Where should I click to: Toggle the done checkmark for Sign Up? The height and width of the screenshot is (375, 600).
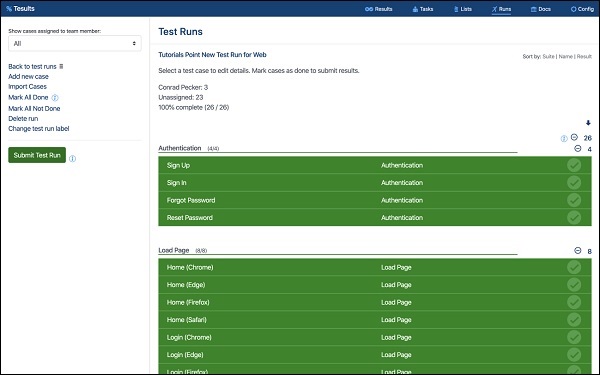click(x=574, y=165)
